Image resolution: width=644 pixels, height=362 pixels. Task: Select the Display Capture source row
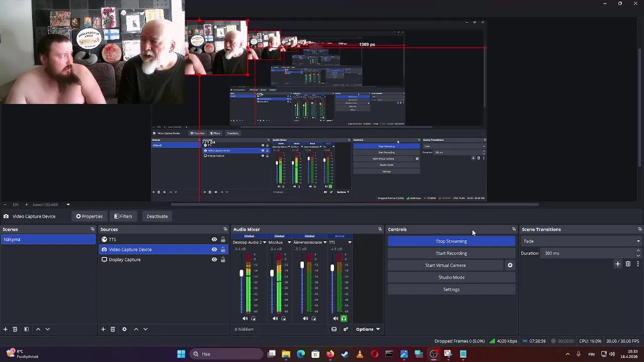coord(164,259)
